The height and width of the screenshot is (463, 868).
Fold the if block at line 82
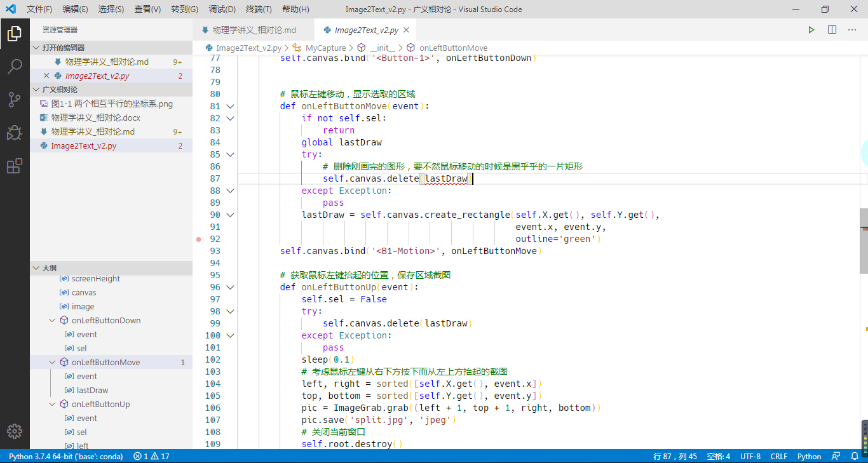click(230, 118)
